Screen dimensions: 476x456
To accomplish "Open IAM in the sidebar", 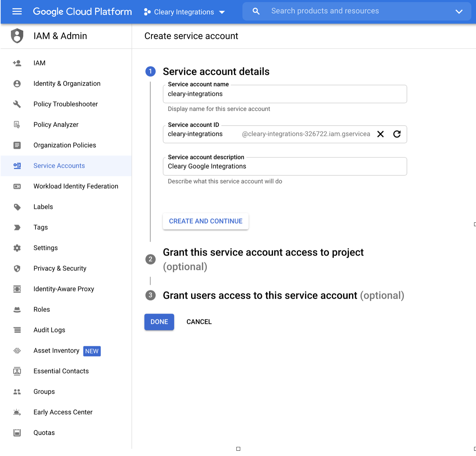I will (x=66, y=63).
